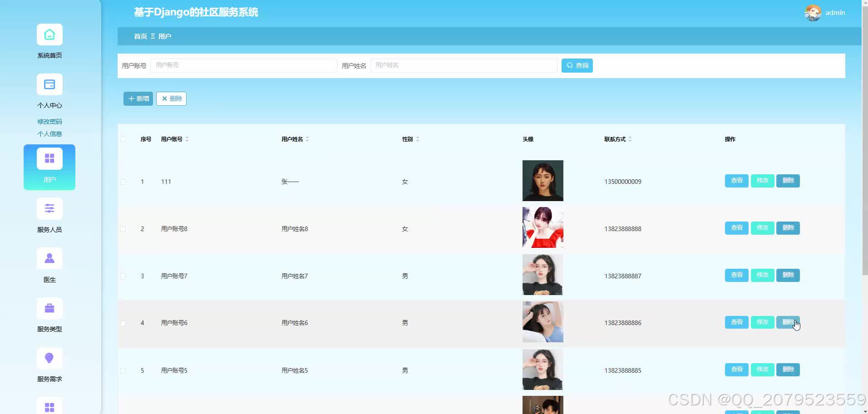Select the 个人中心 personal center icon

49,84
